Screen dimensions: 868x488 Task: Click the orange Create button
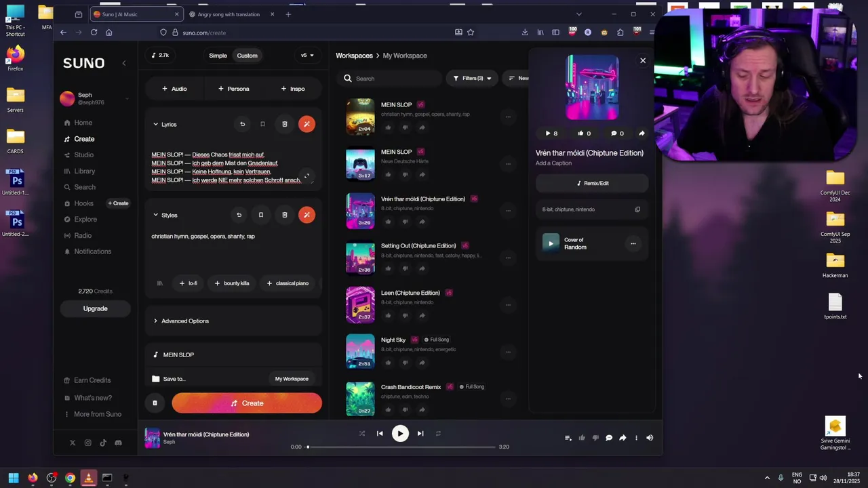pyautogui.click(x=247, y=403)
